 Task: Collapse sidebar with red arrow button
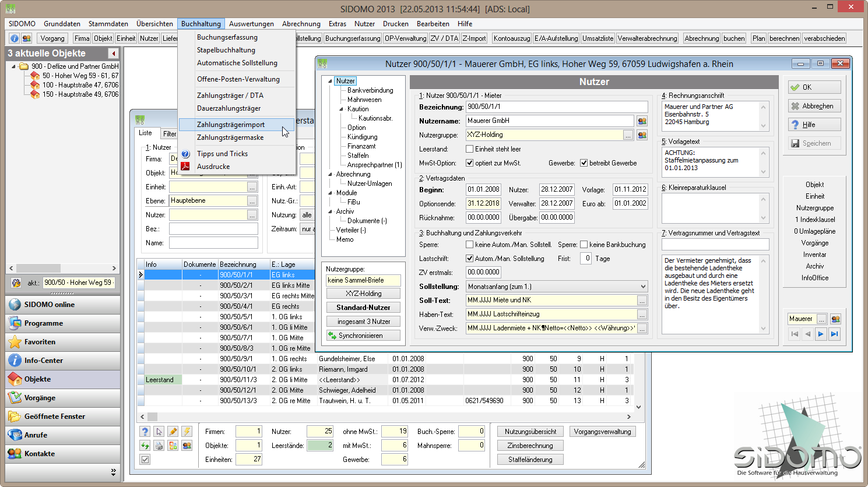[114, 53]
